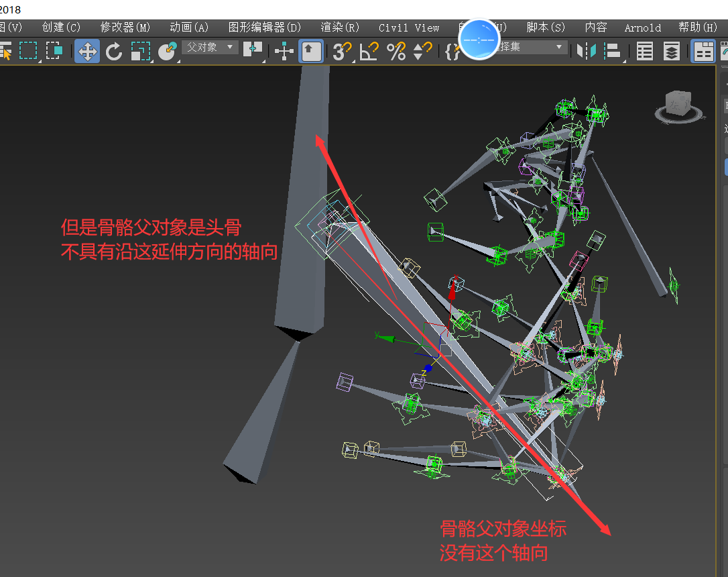Open the 图形编辑器(D) menu

(264, 28)
